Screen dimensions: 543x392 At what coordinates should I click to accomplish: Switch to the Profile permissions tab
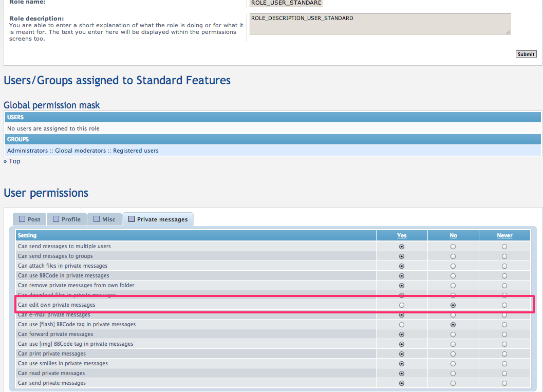point(66,219)
